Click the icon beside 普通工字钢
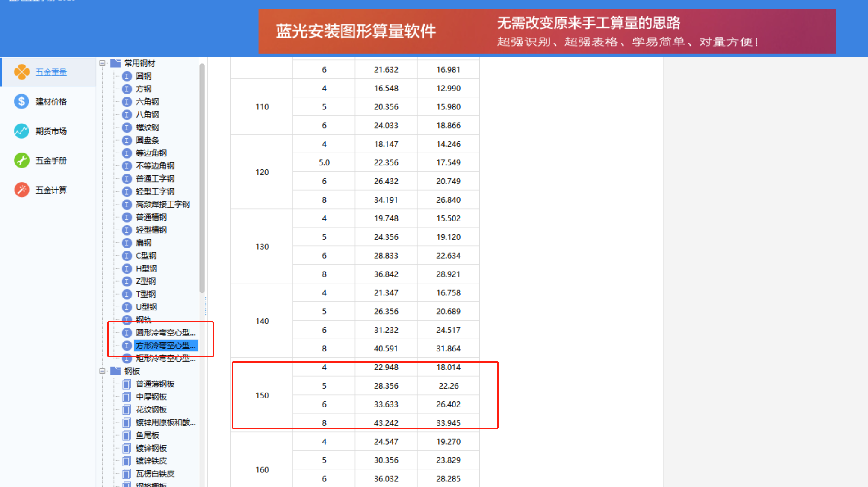The image size is (868, 487). click(127, 179)
